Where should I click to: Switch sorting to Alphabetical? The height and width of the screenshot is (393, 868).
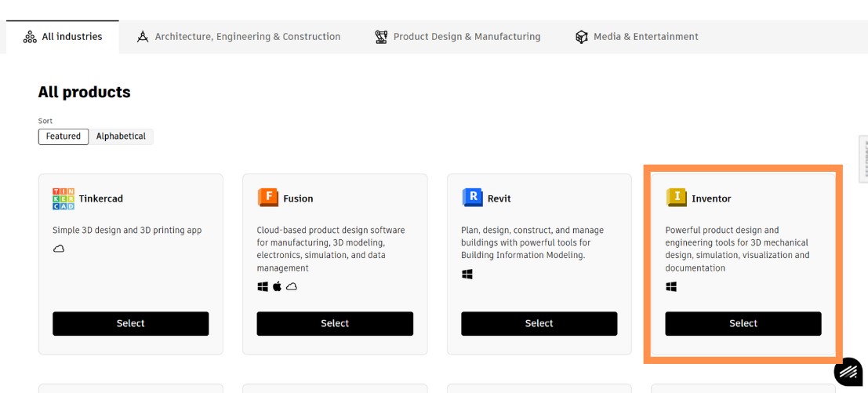(121, 136)
